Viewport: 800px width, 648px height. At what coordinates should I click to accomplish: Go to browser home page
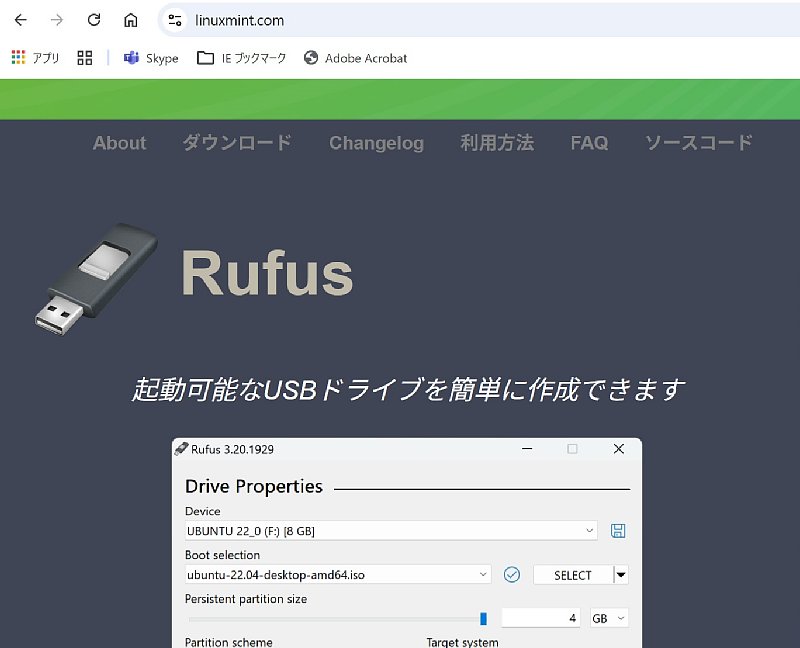tap(131, 20)
